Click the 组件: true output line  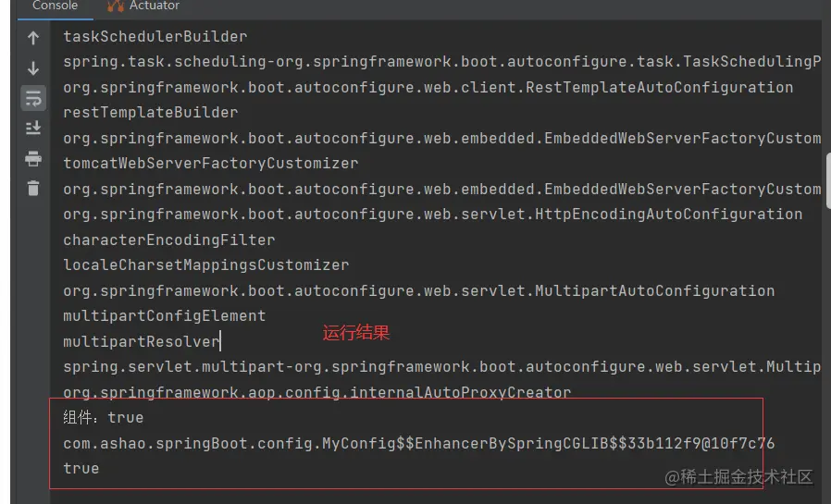click(x=104, y=418)
